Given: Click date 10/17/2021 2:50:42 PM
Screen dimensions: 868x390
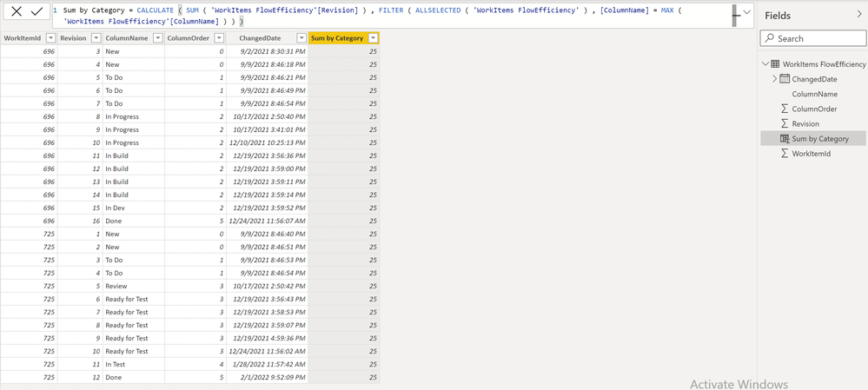Looking at the screenshot, I should (269, 286).
